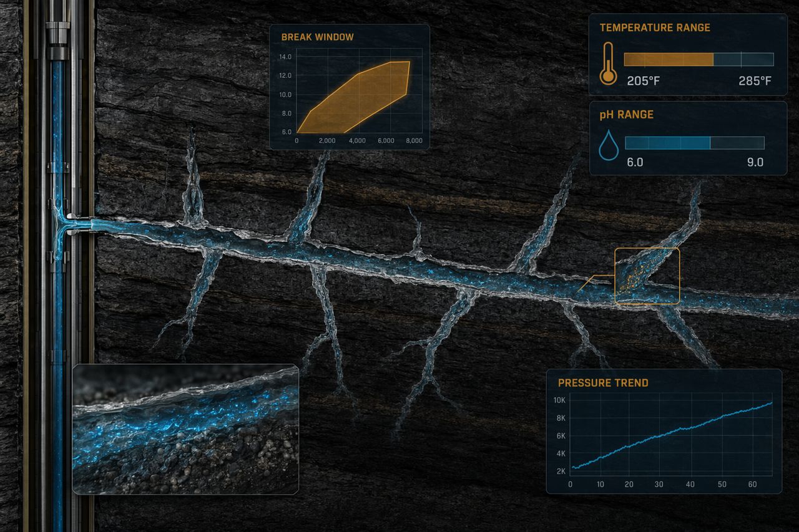Viewport: 799px width, 532px height.
Task: Click the "40" time label in Pressure Trend
Action: [690, 485]
